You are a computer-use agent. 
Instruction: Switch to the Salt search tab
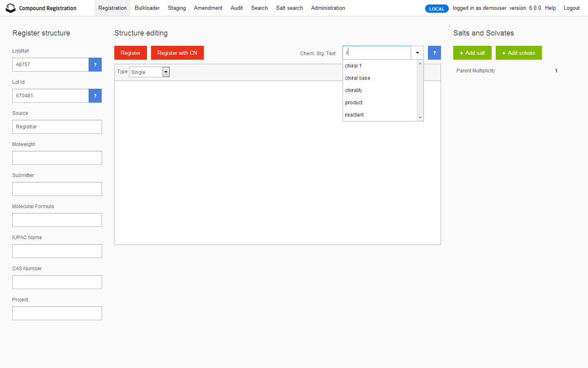pos(289,8)
